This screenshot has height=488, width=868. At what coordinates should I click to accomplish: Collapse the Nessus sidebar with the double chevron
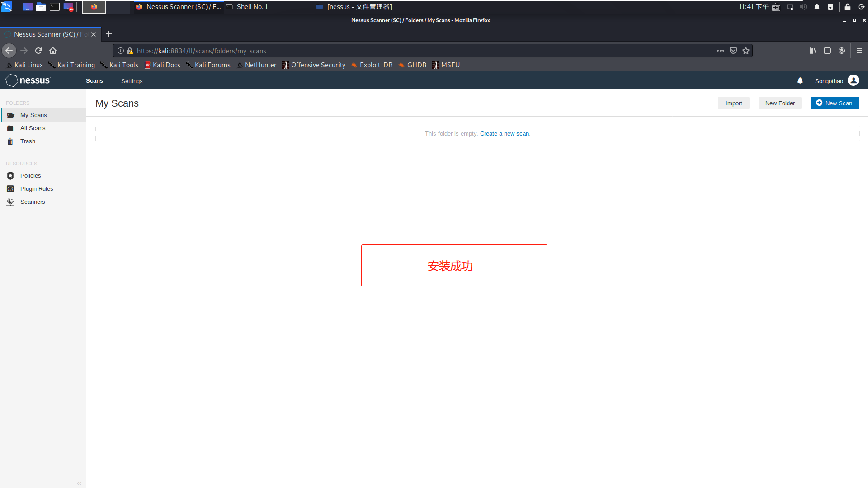pyautogui.click(x=79, y=483)
